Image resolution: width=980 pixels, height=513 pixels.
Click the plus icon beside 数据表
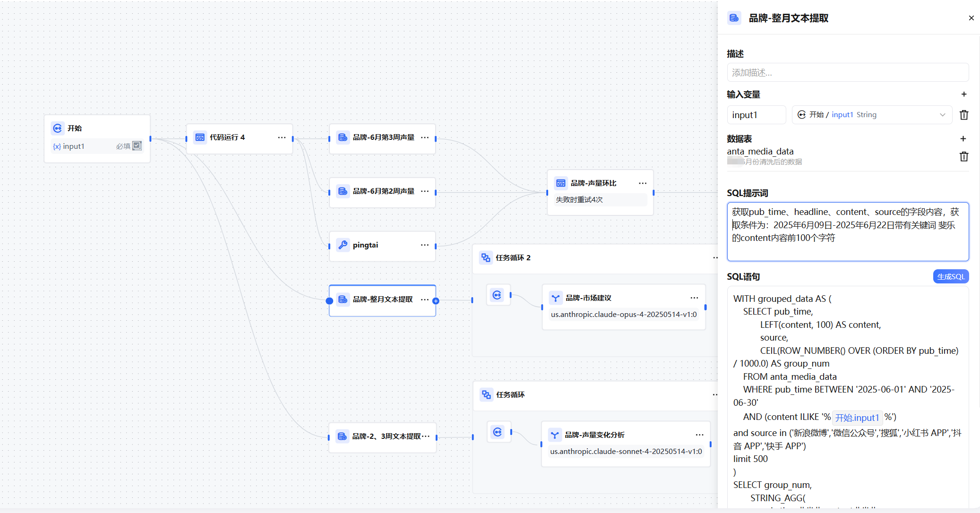(x=963, y=139)
